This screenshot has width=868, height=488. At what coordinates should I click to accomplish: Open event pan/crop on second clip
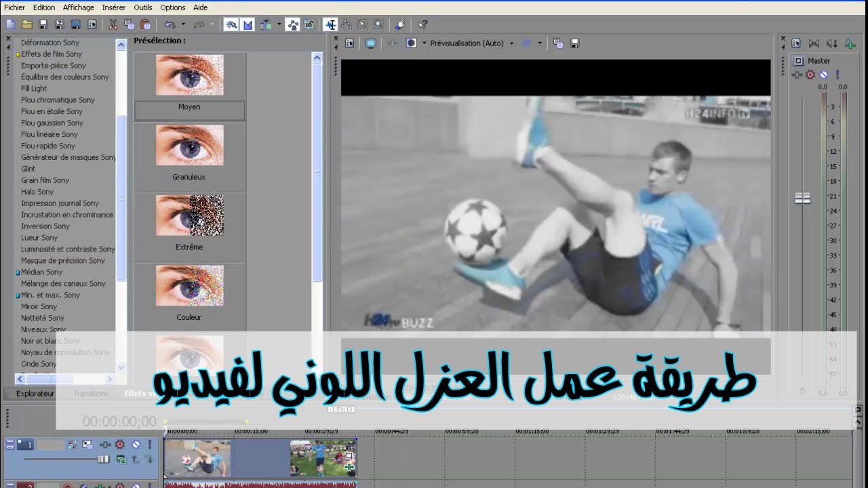(349, 456)
